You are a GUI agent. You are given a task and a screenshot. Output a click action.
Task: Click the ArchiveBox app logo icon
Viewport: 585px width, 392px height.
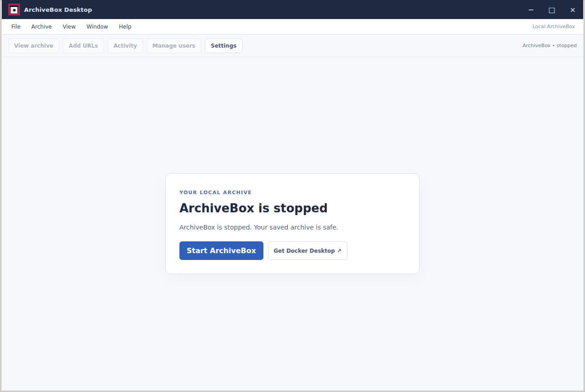pos(14,10)
